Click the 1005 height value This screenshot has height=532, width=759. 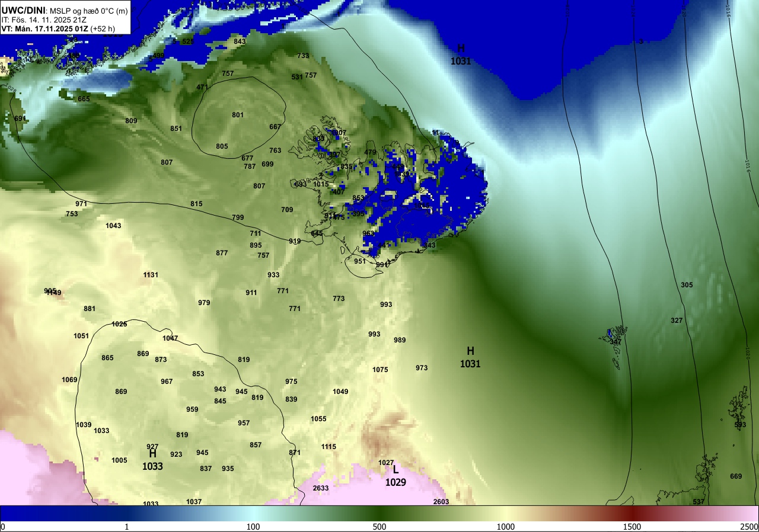(119, 460)
